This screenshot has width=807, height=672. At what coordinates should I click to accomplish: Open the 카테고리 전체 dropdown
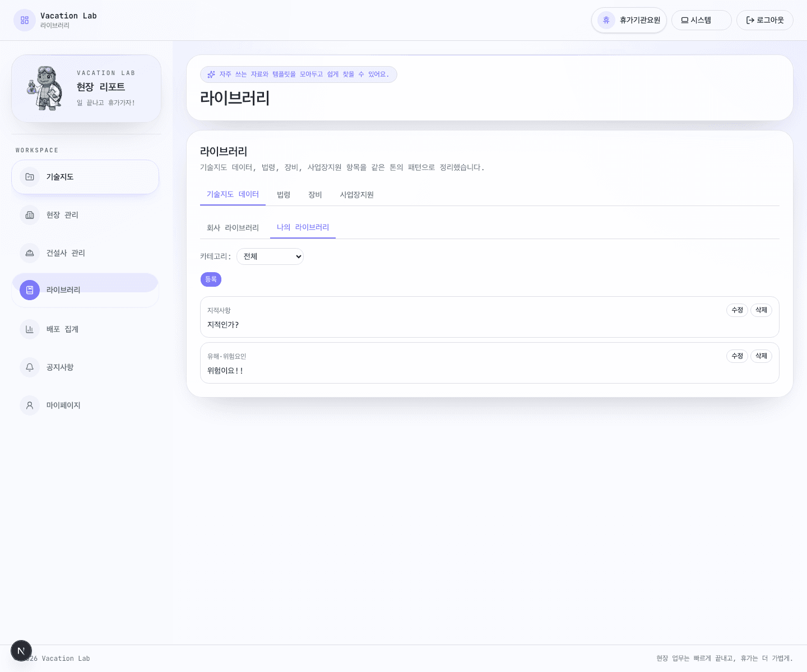point(270,256)
